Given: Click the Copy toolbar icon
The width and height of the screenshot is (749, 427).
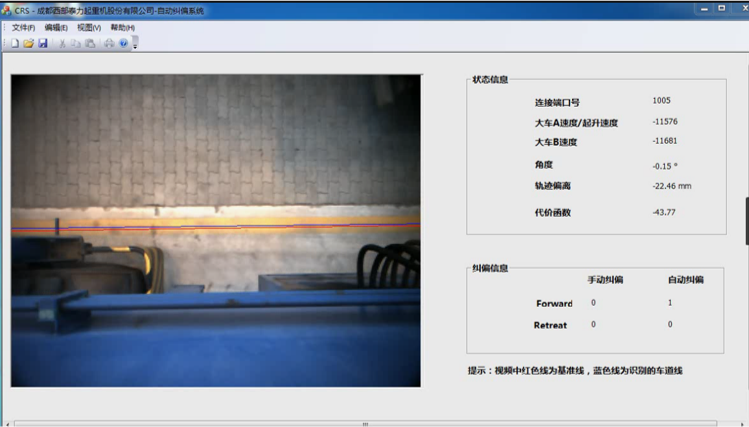Looking at the screenshot, I should (76, 44).
